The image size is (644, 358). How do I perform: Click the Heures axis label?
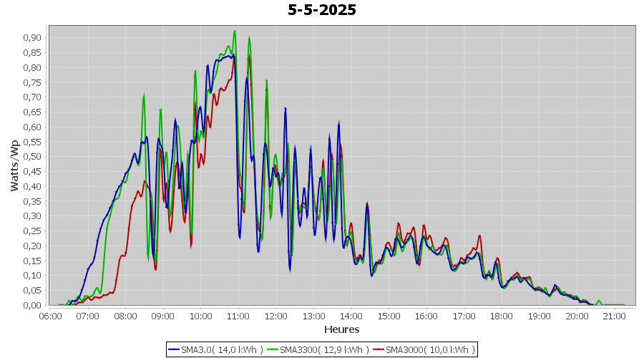[342, 329]
